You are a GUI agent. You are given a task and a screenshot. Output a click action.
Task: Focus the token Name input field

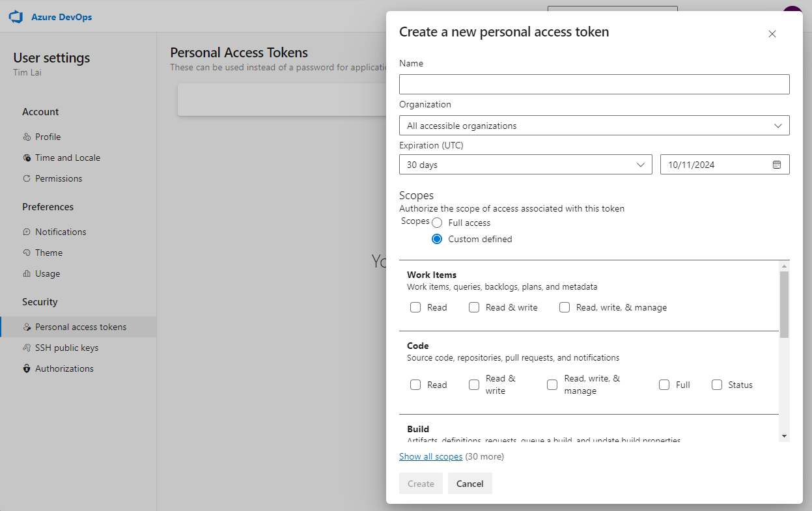(x=595, y=85)
